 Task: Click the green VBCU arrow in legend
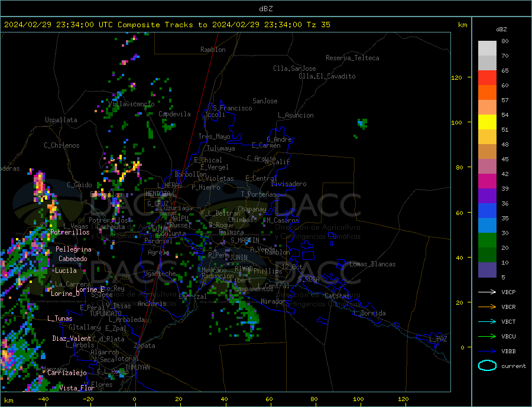[x=487, y=337]
